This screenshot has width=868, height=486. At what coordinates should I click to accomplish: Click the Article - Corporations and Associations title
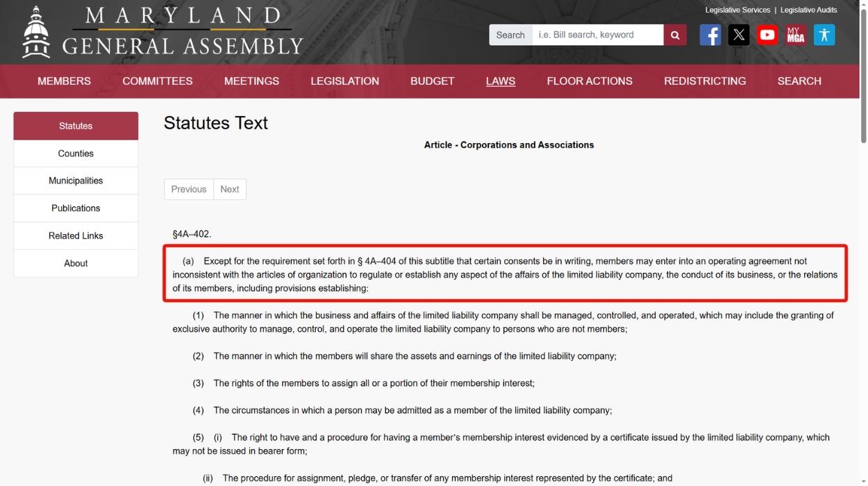(x=509, y=145)
